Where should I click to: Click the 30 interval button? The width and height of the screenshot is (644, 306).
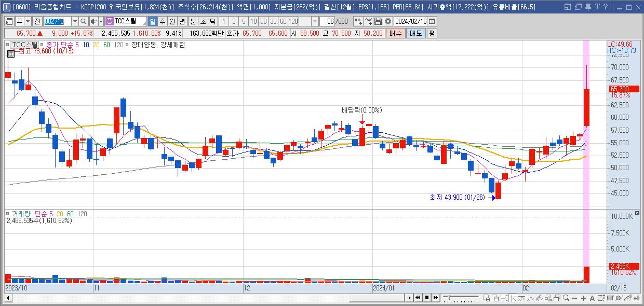273,21
